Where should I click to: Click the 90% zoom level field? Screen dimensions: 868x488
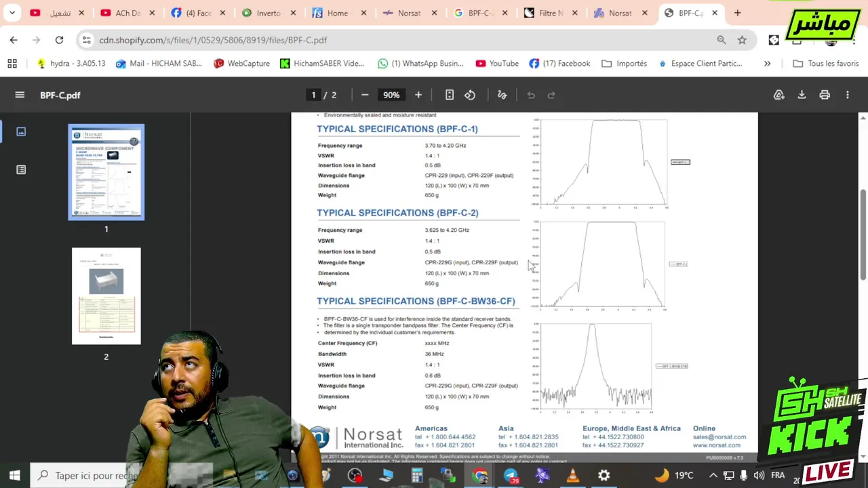point(391,95)
